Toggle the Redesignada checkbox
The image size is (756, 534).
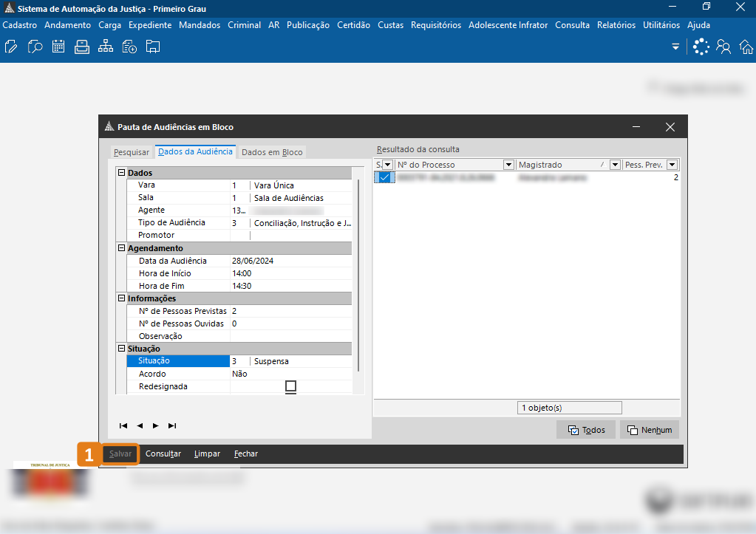click(x=290, y=386)
